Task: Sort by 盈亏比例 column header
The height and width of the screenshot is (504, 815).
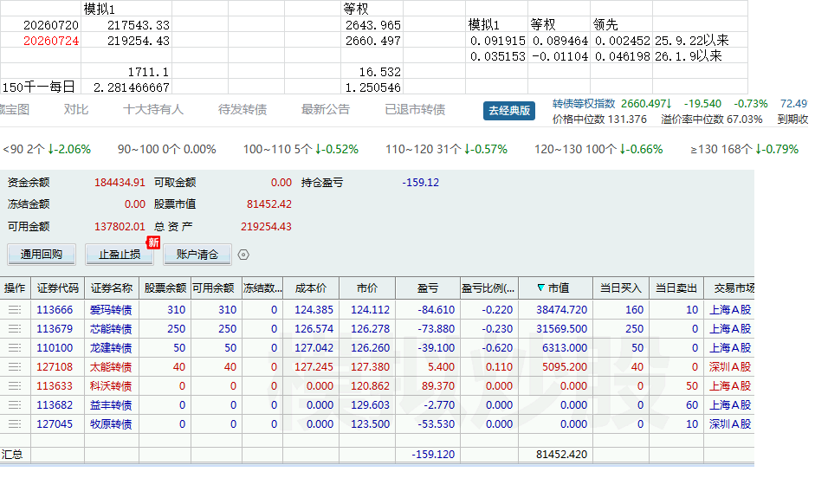Action: 489,288
